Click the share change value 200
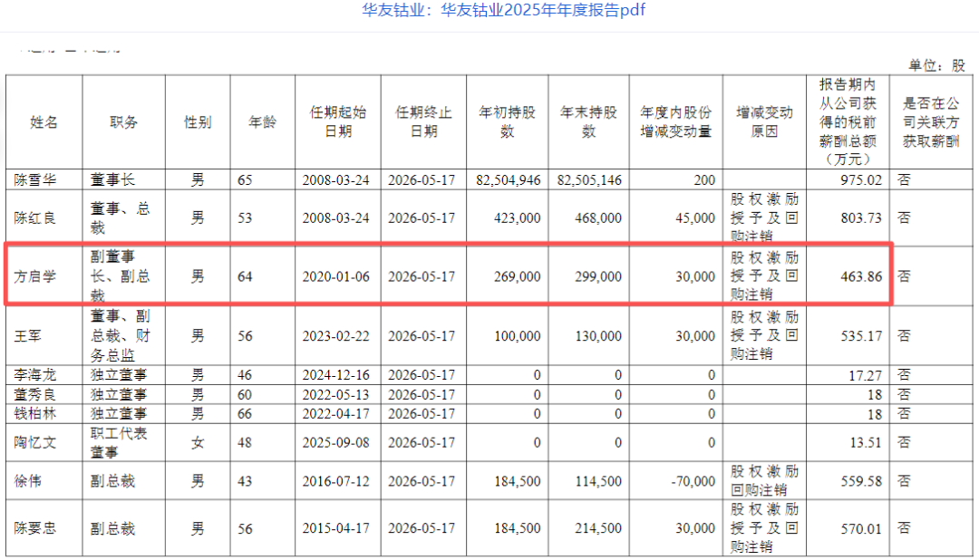The image size is (979, 560). coord(704,180)
